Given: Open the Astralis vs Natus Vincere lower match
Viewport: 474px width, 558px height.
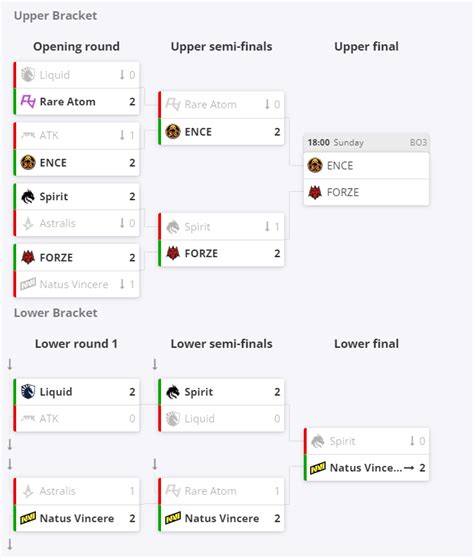Looking at the screenshot, I should [77, 505].
